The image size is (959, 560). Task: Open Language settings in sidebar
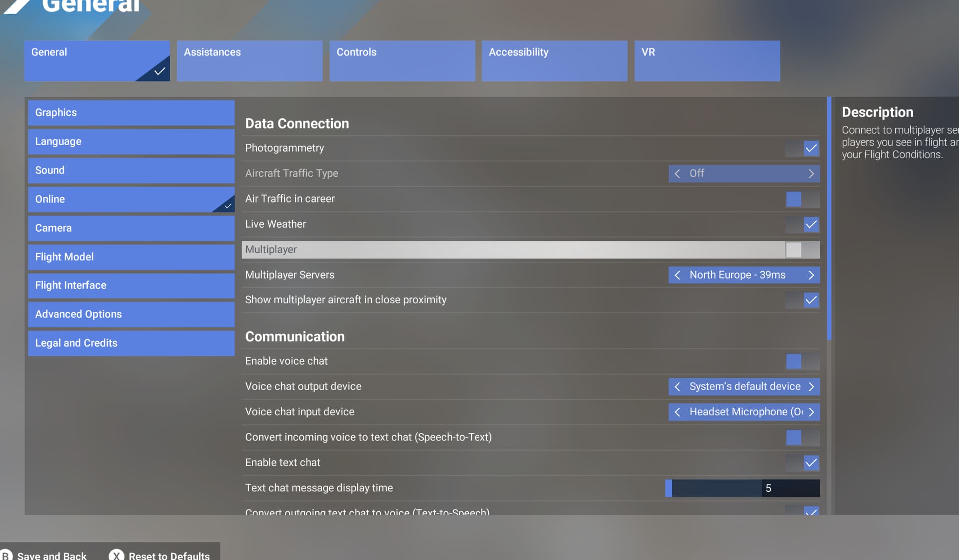pyautogui.click(x=131, y=142)
